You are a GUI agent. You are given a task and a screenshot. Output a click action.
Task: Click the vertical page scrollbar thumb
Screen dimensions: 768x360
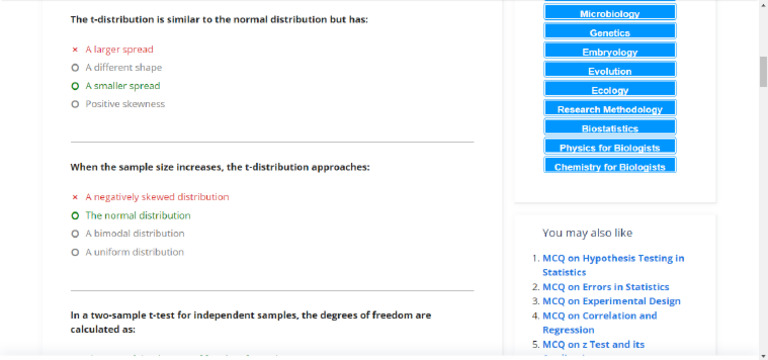[x=763, y=71]
